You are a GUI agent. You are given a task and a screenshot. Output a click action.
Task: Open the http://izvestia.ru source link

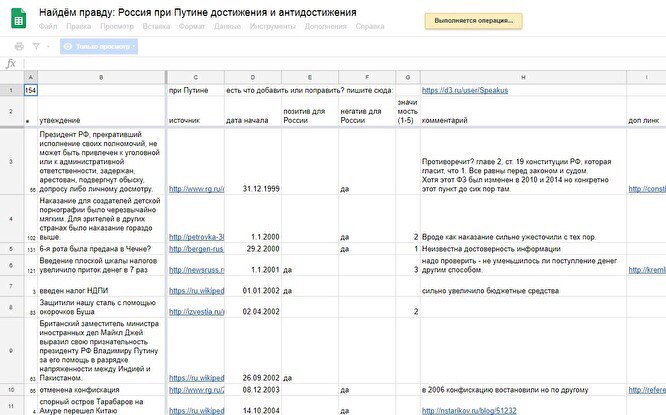(196, 311)
